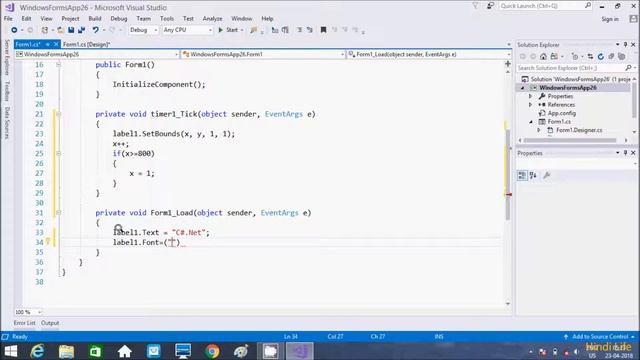The height and width of the screenshot is (360, 640).
Task: Select the Alphabetical sort icon in Properties
Action: pos(533,176)
